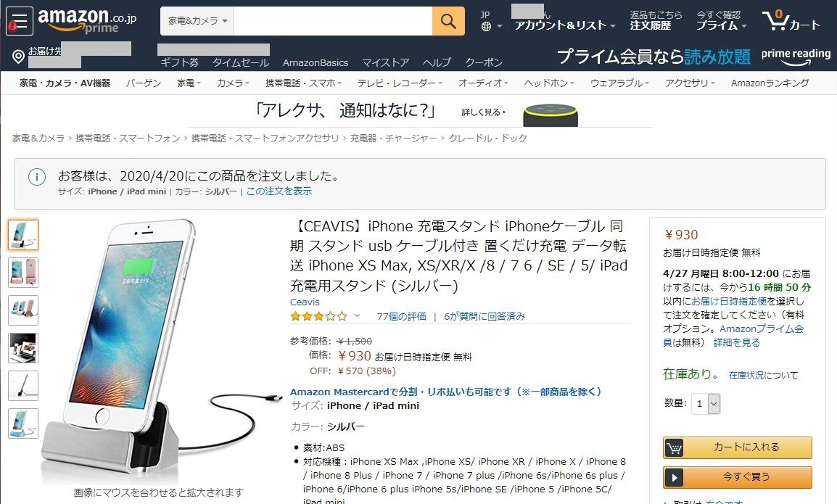Go to the Amazon.co.jp prime logo

click(87, 20)
